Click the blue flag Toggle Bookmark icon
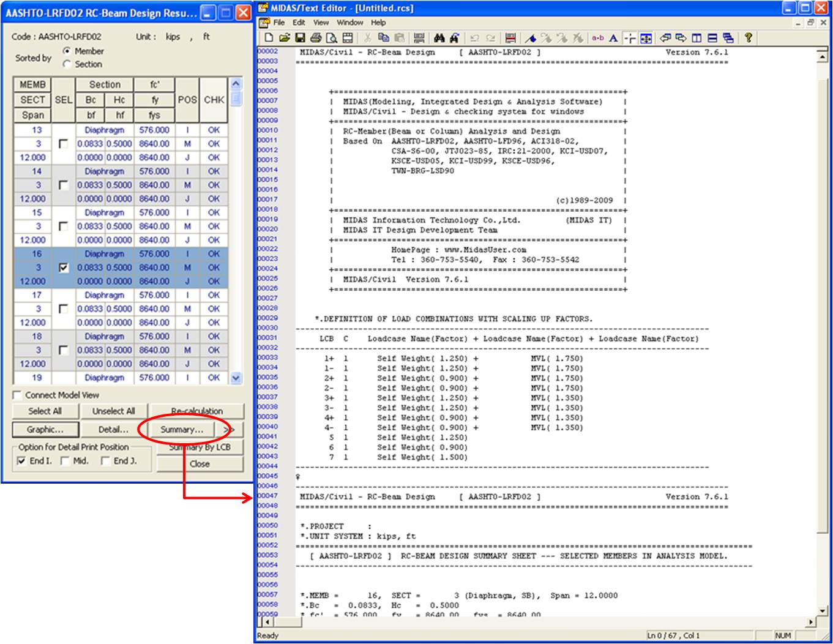Screen dimensions: 833x644 (530, 38)
